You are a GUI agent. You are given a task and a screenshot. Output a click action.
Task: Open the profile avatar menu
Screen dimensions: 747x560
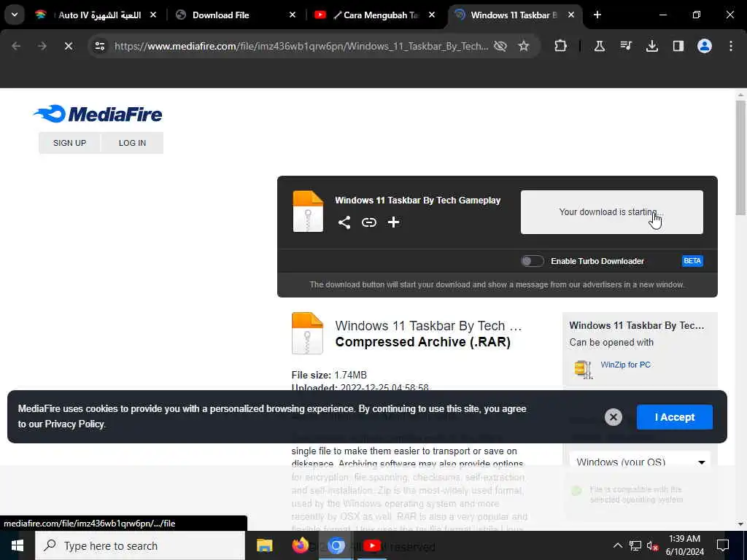click(704, 46)
